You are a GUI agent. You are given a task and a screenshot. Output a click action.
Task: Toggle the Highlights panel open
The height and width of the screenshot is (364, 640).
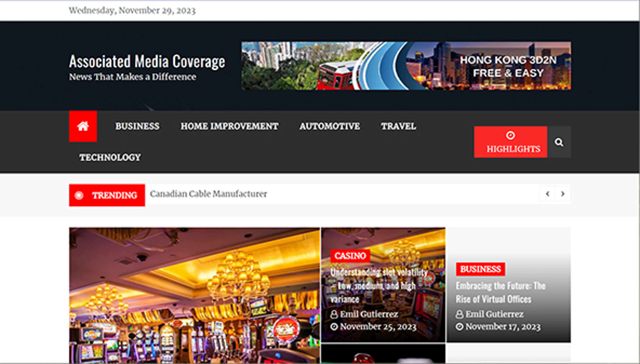[x=510, y=149]
